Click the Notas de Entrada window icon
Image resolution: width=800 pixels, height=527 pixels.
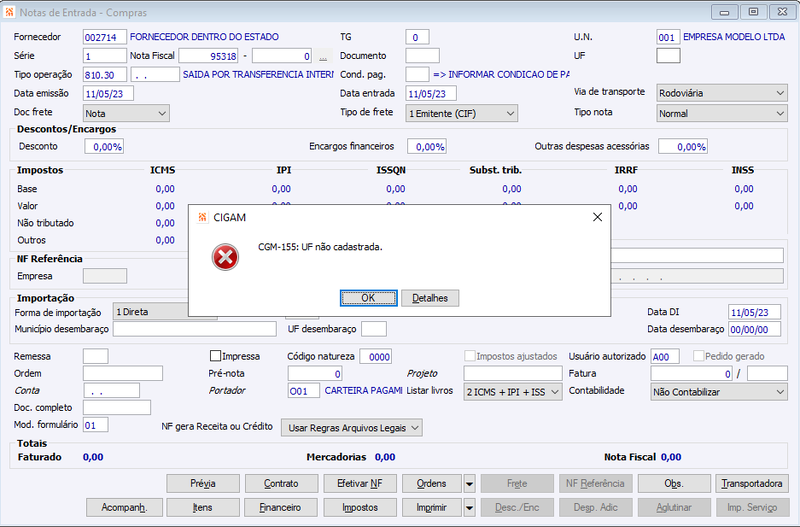[9, 12]
